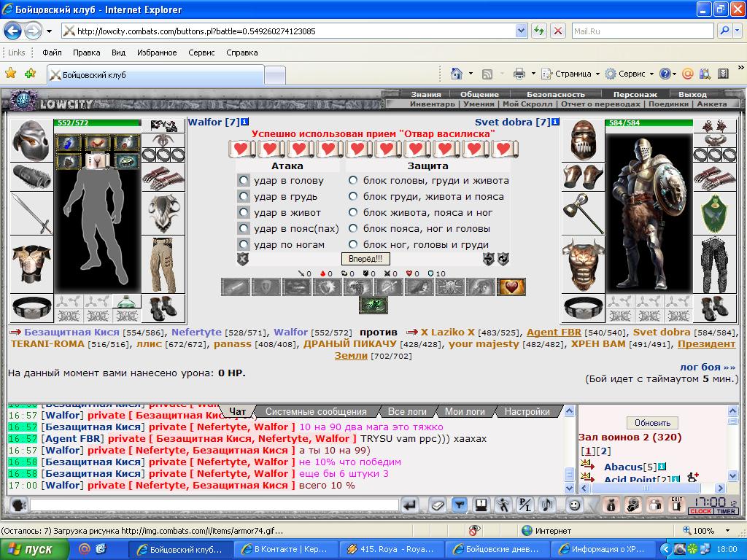This screenshot has height=560, width=747.
Task: Open the zoom level 100% dropdown
Action: (x=727, y=531)
